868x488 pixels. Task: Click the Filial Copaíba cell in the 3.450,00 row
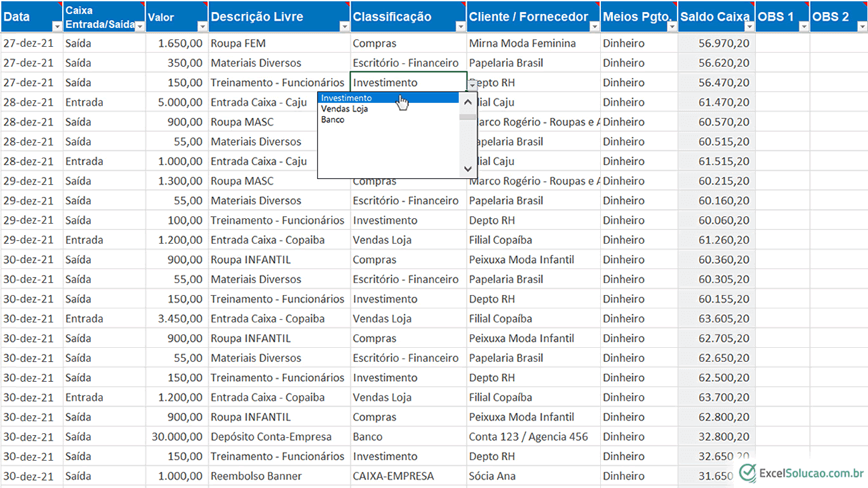[533, 318]
